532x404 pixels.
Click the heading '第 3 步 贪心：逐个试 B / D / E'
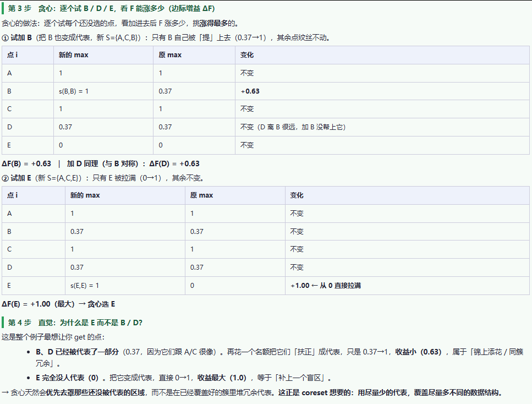click(x=111, y=8)
